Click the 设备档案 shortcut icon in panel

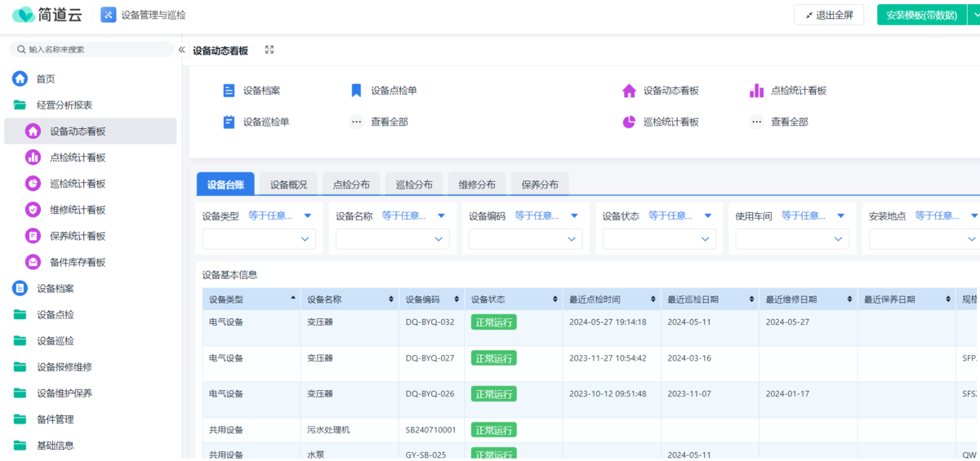click(229, 91)
